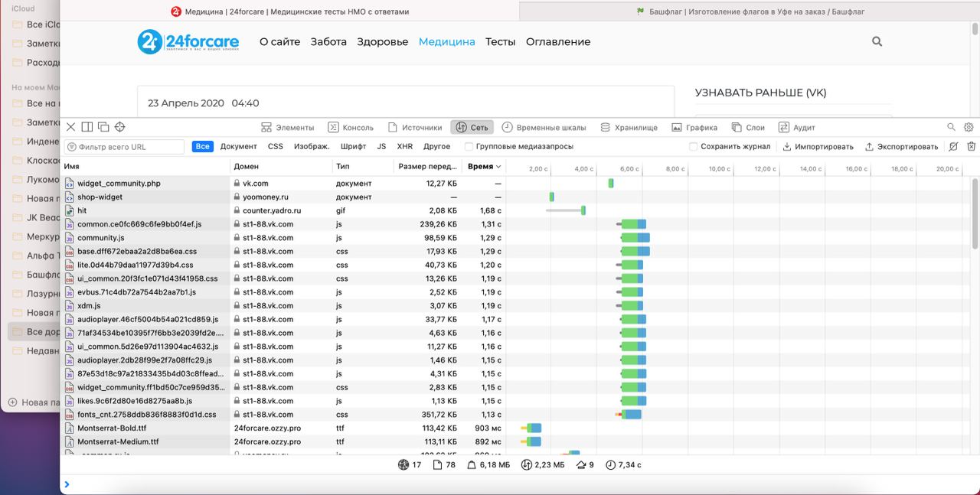Screen dimensions: 980x495
Task: Click the filter icon inside the URL filter field
Action: click(72, 147)
